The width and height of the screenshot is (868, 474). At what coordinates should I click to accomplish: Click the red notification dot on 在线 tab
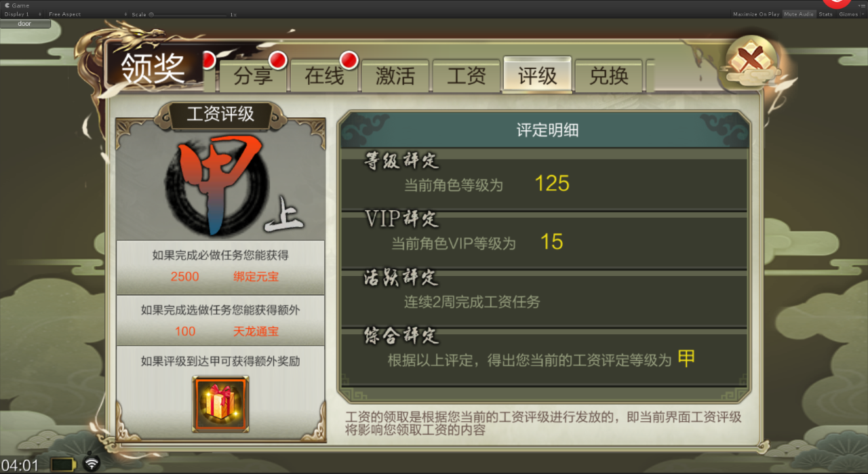(349, 60)
